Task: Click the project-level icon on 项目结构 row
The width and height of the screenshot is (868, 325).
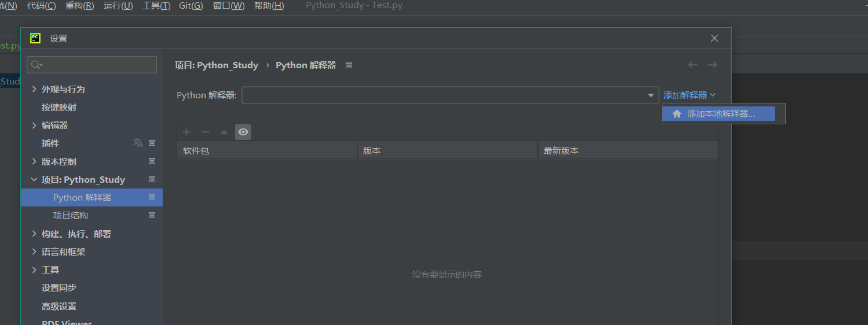Action: pos(152,215)
